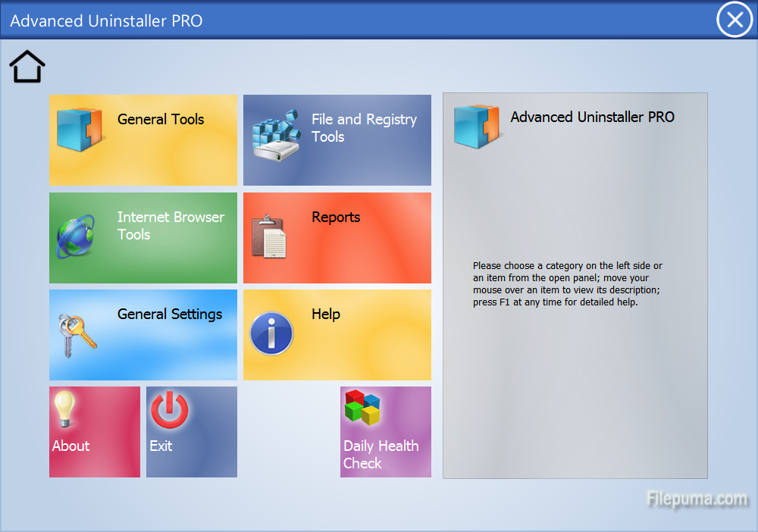Click the description text in right panel
Image resolution: width=758 pixels, height=532 pixels.
[567, 284]
